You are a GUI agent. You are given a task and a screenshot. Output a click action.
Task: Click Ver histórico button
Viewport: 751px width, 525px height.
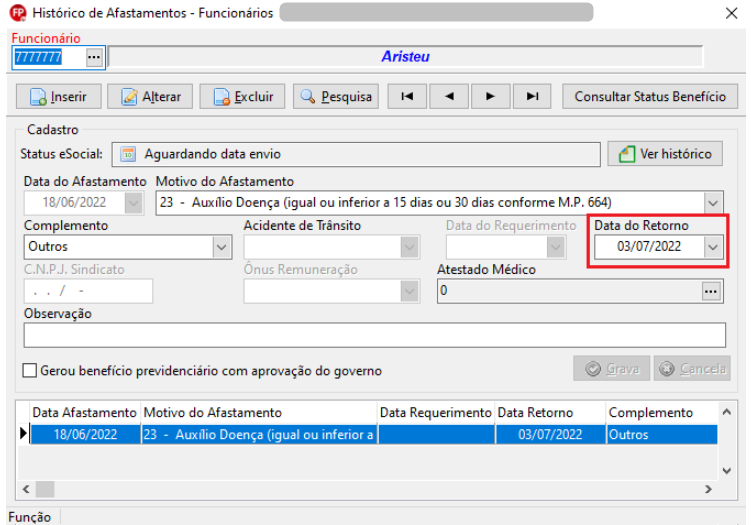(665, 154)
